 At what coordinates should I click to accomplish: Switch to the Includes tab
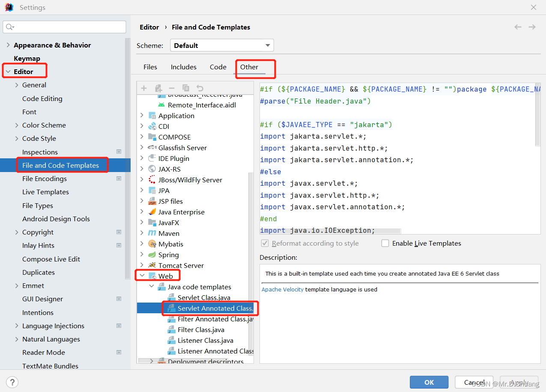[183, 67]
